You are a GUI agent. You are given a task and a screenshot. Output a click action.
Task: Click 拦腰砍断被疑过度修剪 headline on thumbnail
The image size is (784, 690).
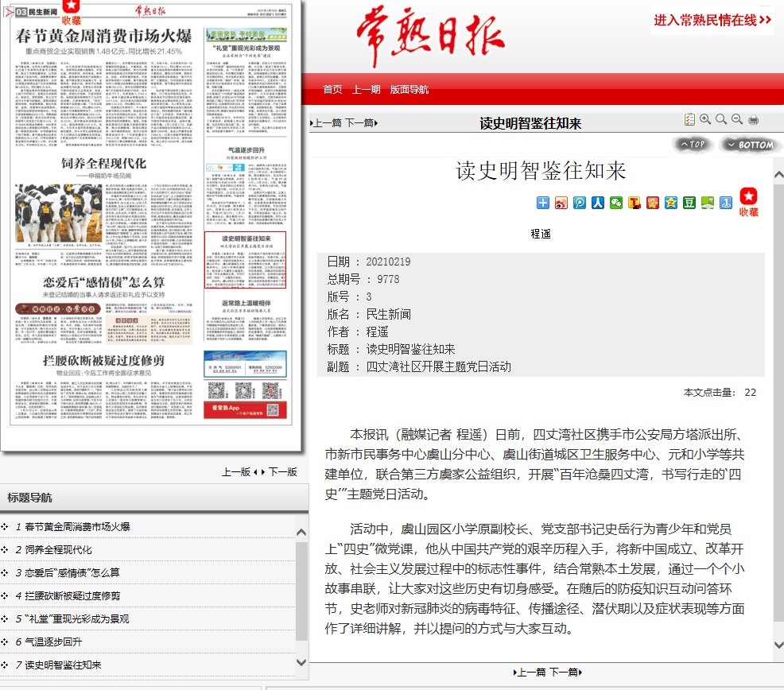coord(103,360)
